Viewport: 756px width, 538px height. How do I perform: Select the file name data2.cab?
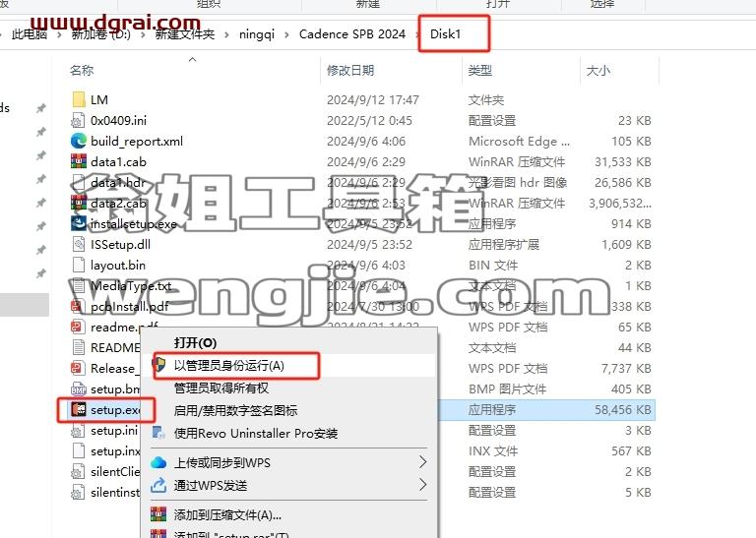pos(118,204)
